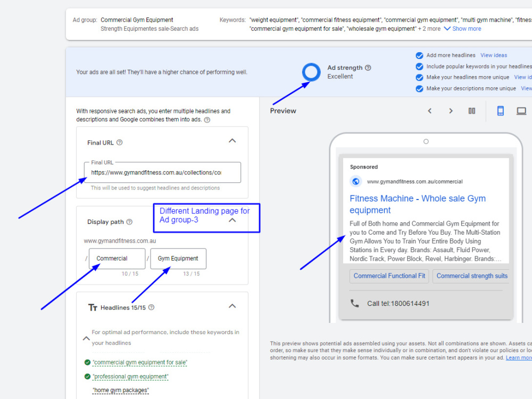532x399 pixels.
Task: Switch preview to mobile device
Action: (x=501, y=111)
